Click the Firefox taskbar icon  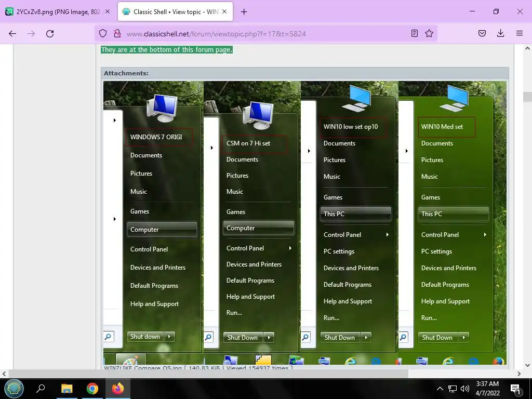pyautogui.click(x=118, y=389)
